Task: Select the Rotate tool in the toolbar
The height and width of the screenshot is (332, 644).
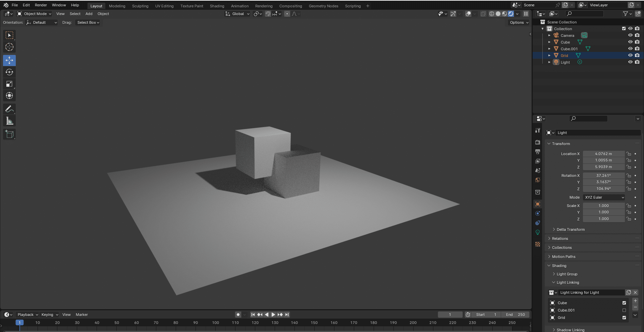Action: click(9, 72)
